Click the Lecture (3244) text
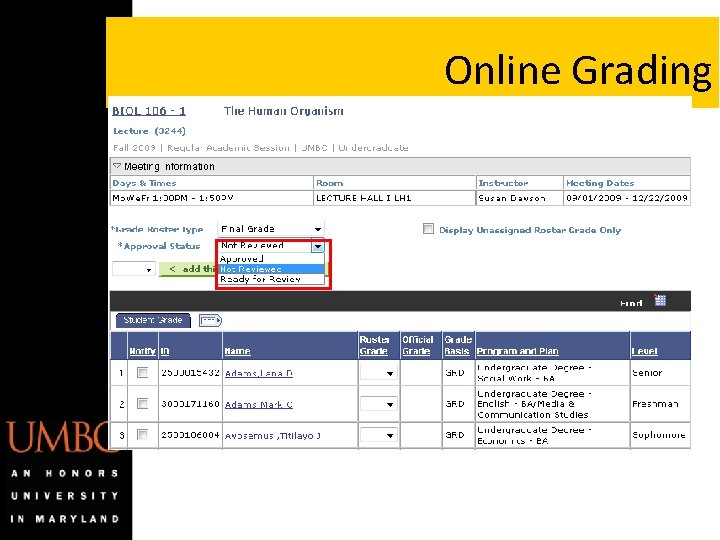 pos(149,131)
